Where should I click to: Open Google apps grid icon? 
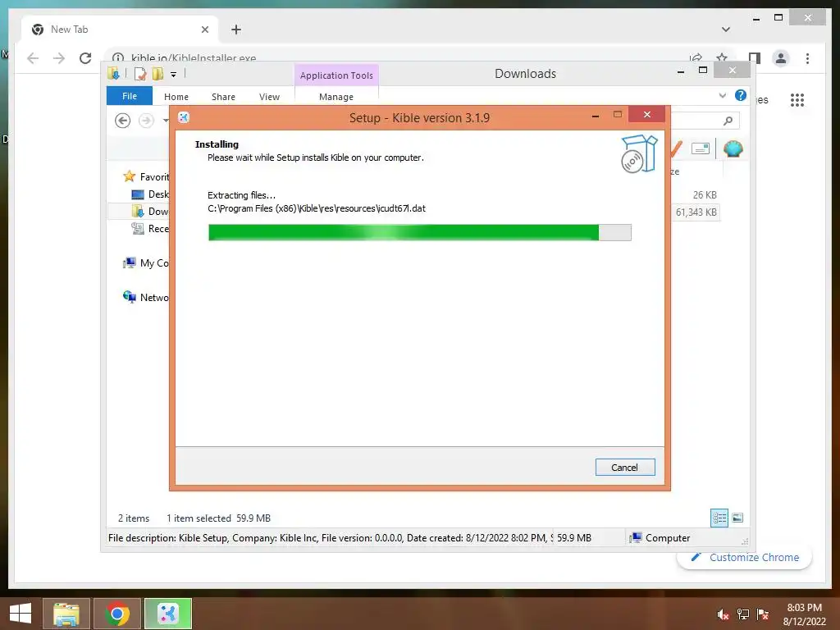pos(797,99)
